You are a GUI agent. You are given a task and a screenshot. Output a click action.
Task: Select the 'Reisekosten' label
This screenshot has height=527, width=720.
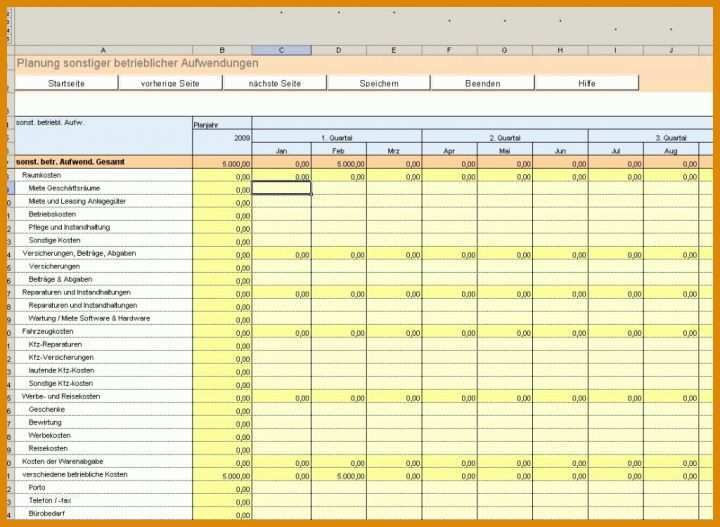(x=48, y=448)
